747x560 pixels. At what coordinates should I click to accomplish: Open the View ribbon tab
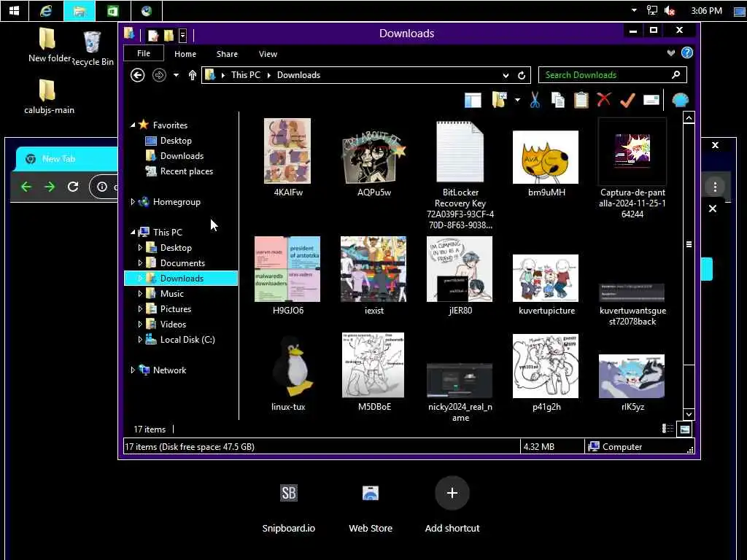click(x=268, y=54)
